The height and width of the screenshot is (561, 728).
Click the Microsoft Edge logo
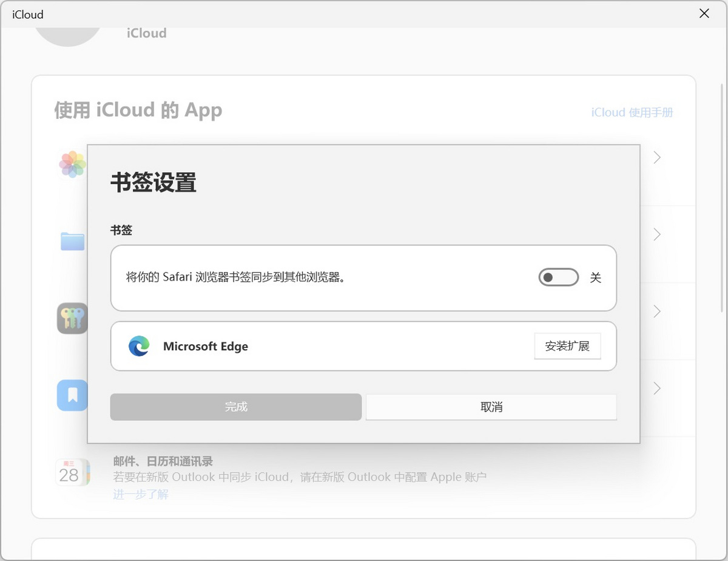(140, 346)
